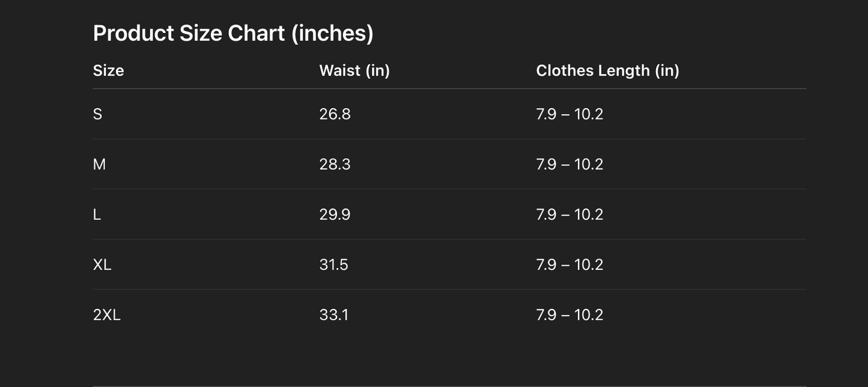This screenshot has width=868, height=387.
Task: Click the divider line under the table header
Action: (x=449, y=89)
